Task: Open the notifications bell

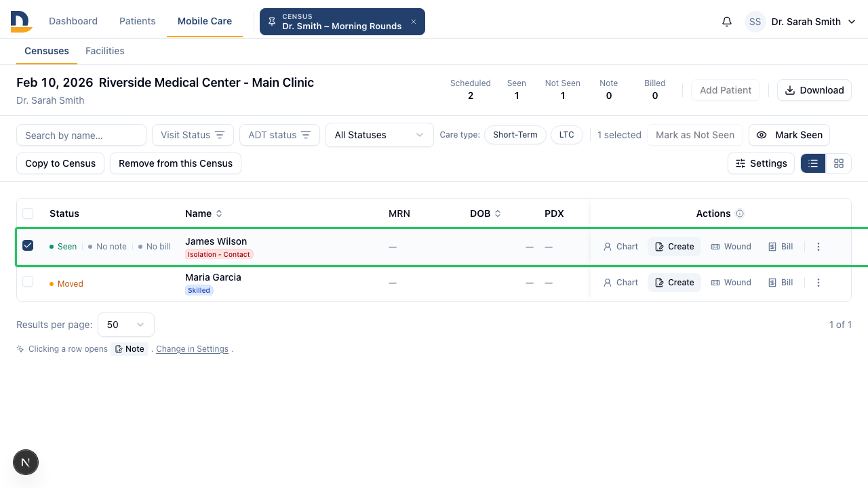Action: 727,22
